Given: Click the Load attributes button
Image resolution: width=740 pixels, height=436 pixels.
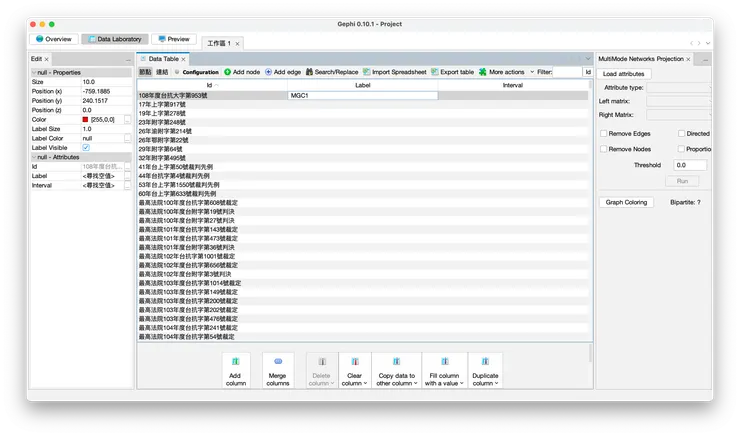Looking at the screenshot, I should 623,74.
